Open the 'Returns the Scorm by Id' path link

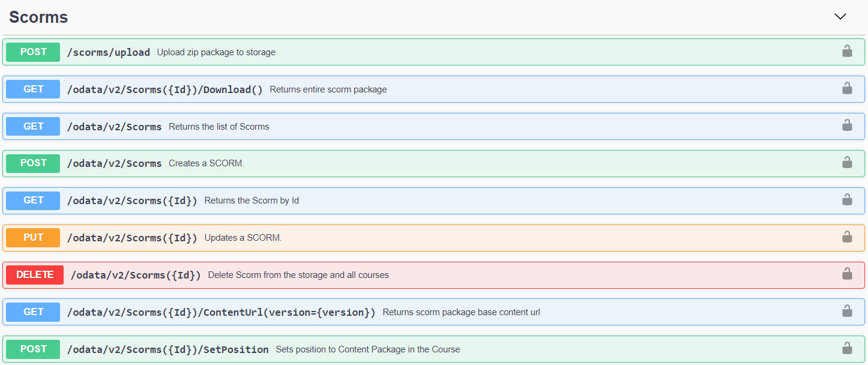[x=132, y=201]
